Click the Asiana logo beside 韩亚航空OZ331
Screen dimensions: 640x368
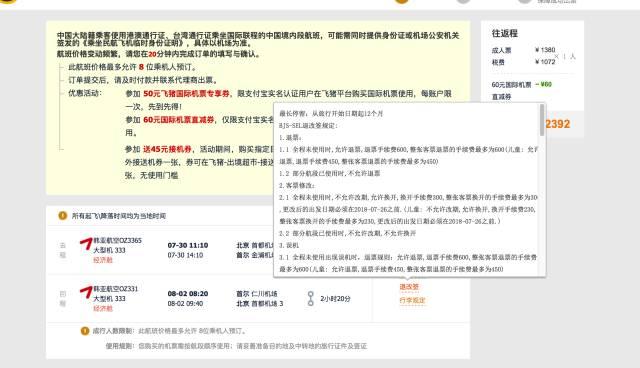coord(86,292)
